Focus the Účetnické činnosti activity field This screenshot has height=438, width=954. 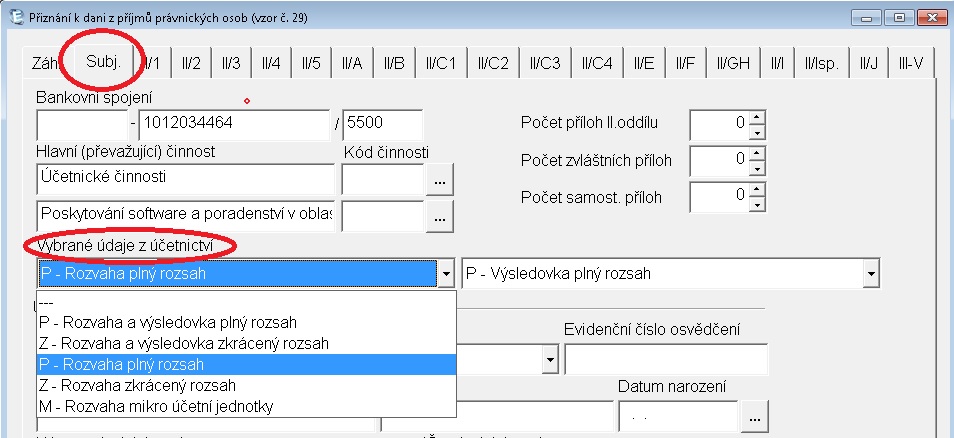click(x=184, y=178)
